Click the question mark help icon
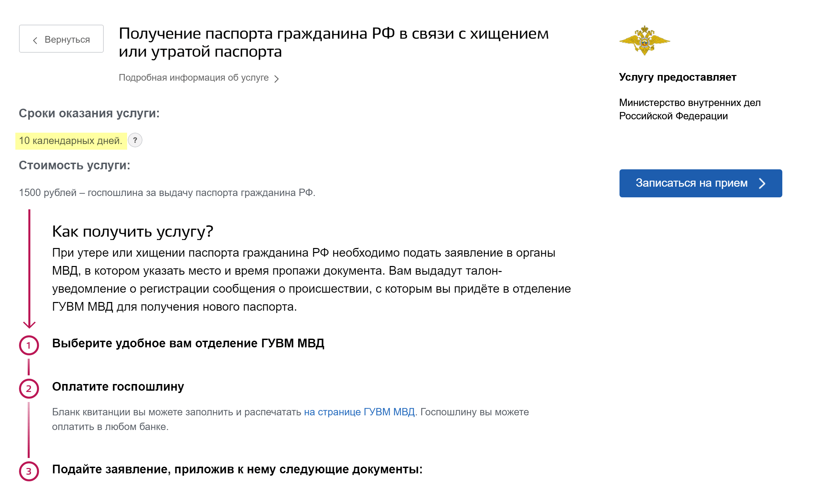814x504 pixels. [135, 140]
